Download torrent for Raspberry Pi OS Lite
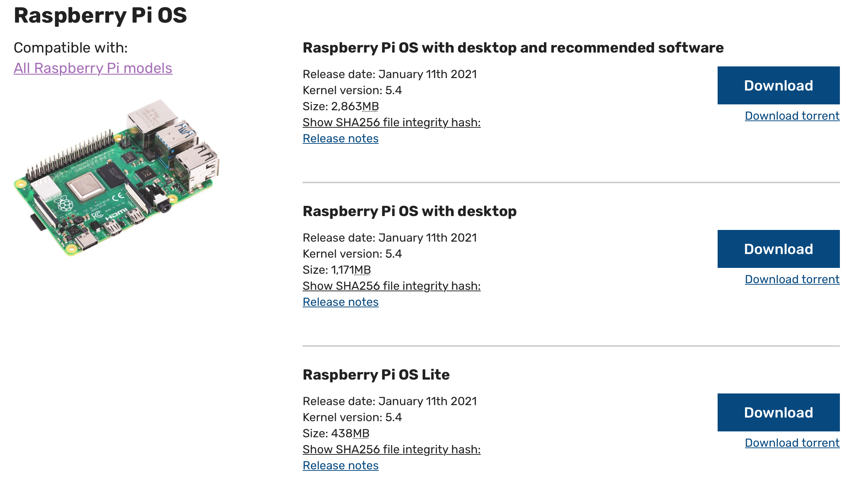868x492 pixels. tap(792, 443)
